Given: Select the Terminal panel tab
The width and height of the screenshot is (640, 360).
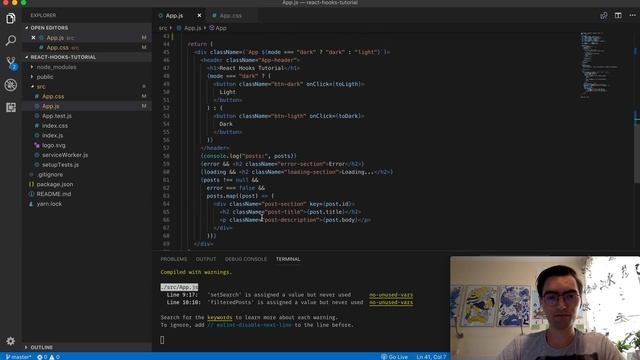Looking at the screenshot, I should (x=288, y=259).
